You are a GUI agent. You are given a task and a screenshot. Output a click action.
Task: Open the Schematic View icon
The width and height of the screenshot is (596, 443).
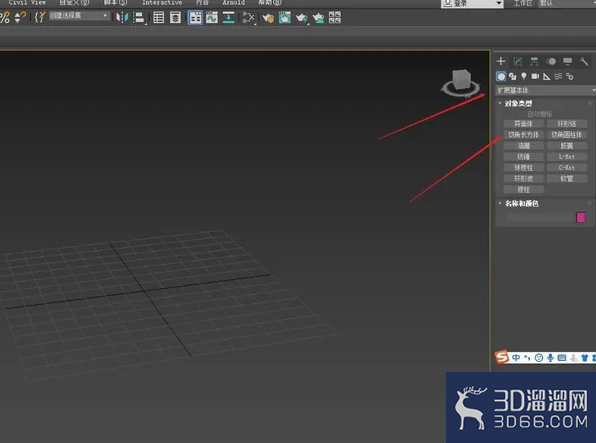click(x=248, y=17)
